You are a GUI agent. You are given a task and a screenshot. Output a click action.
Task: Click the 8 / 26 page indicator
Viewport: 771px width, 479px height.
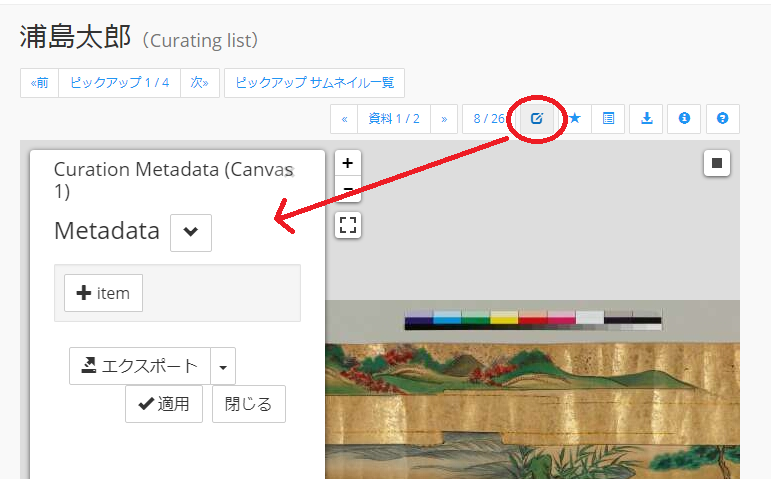click(489, 119)
